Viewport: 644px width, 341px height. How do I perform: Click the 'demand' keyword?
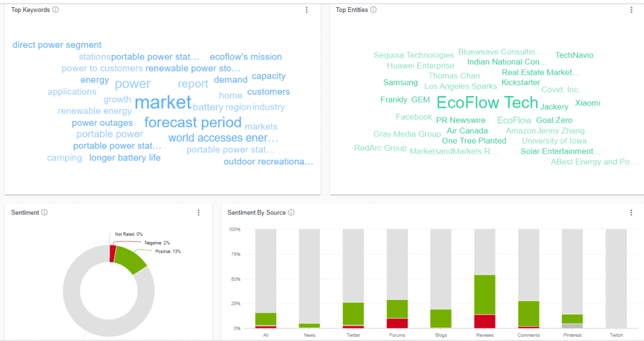tap(231, 80)
